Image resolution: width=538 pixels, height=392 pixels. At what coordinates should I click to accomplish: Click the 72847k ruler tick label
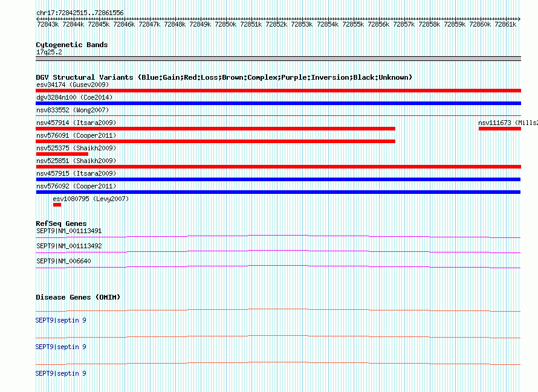pyautogui.click(x=149, y=24)
